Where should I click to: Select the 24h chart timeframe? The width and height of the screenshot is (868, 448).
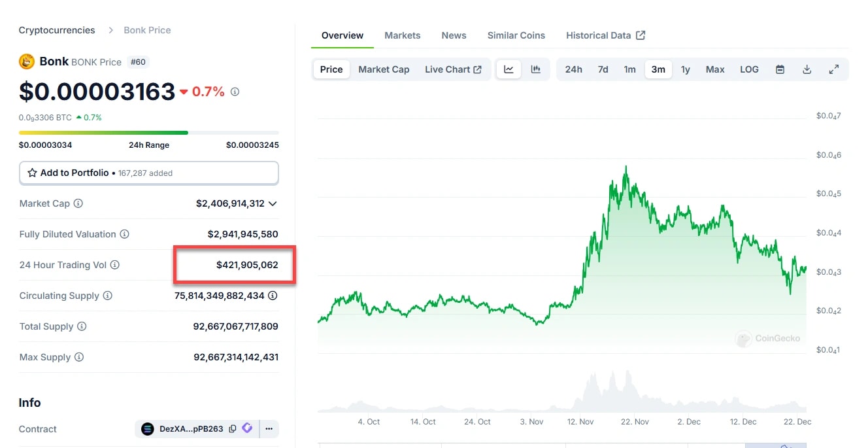(x=573, y=69)
